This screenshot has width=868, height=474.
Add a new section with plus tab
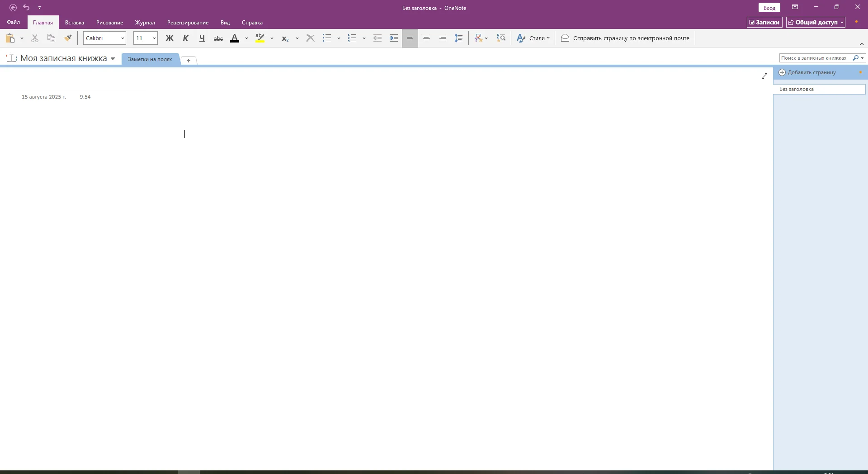point(189,60)
